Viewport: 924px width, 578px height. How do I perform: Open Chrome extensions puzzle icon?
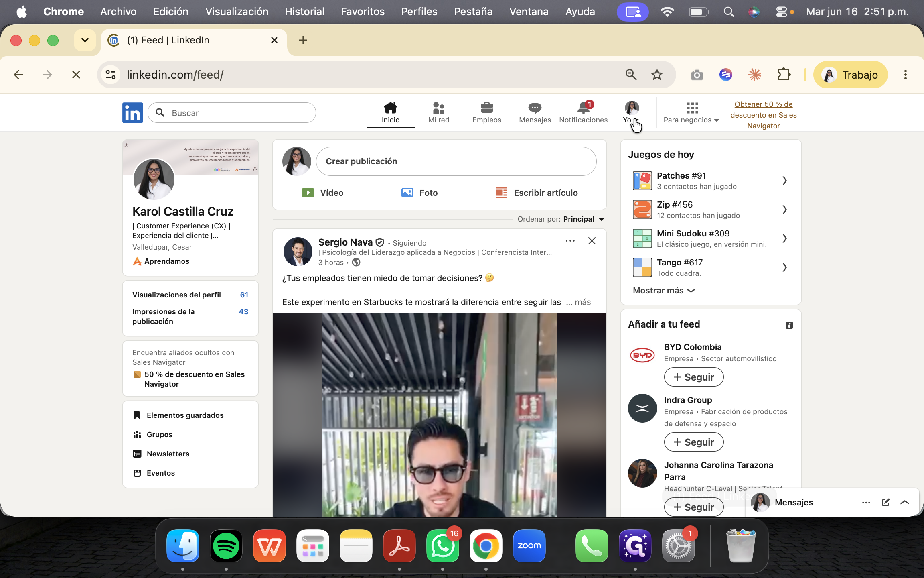(x=784, y=75)
